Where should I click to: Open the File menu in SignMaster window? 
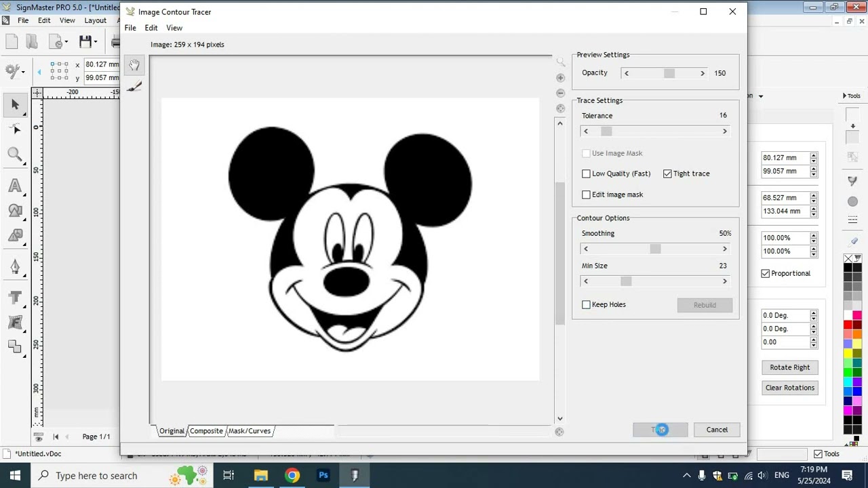pos(23,20)
